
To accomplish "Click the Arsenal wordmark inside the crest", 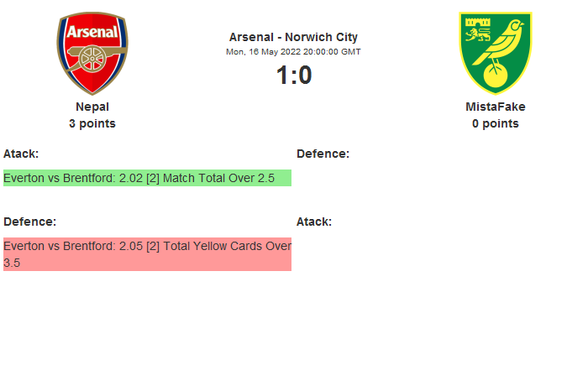I will pyautogui.click(x=92, y=32).
